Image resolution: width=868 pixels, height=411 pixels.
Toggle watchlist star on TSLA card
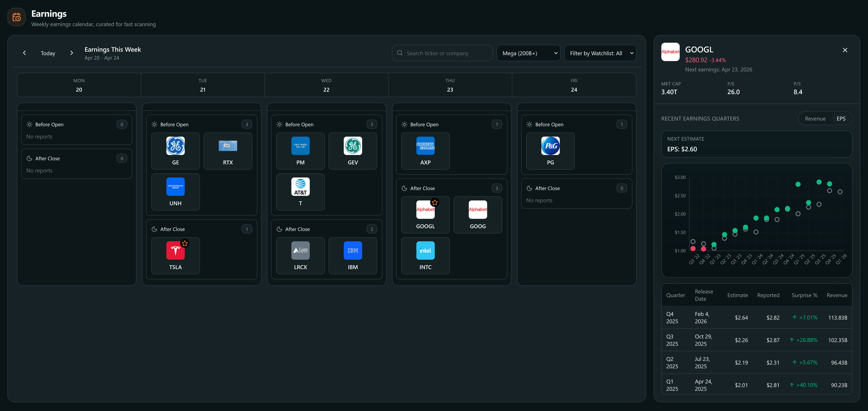coord(185,243)
